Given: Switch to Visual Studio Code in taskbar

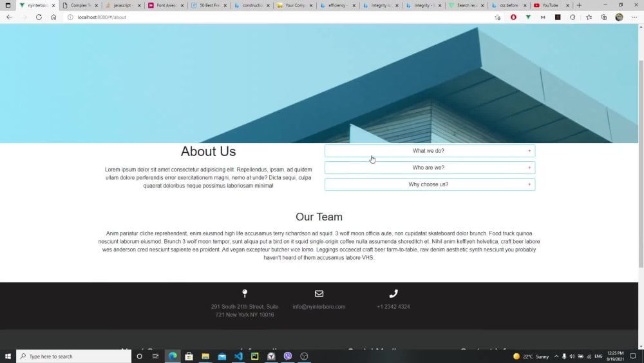Looking at the screenshot, I should tap(238, 356).
